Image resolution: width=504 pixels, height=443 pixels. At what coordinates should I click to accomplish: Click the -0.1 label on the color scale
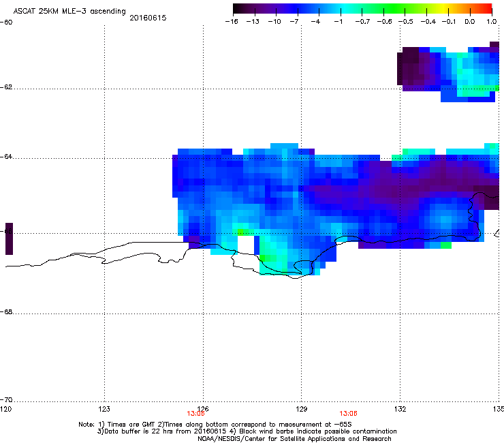coord(449,22)
